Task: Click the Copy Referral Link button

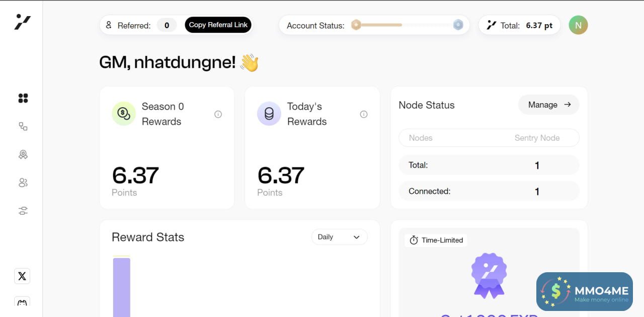Action: coord(218,25)
